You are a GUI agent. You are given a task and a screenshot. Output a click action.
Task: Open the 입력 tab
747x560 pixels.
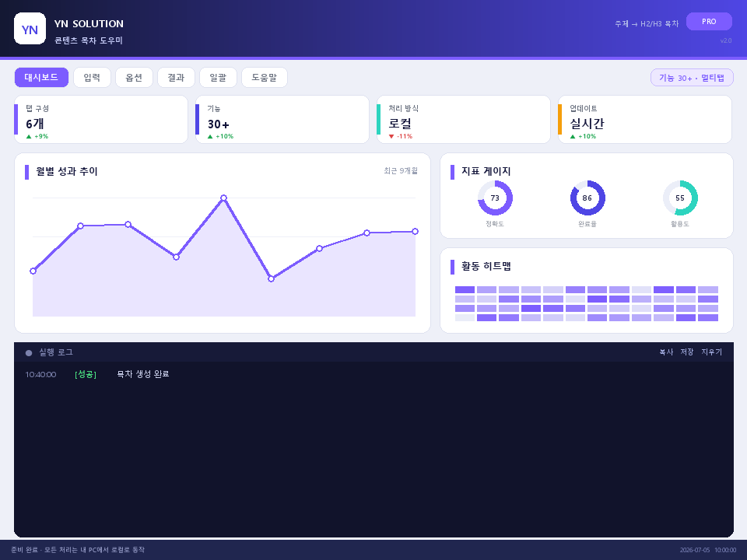pyautogui.click(x=92, y=77)
